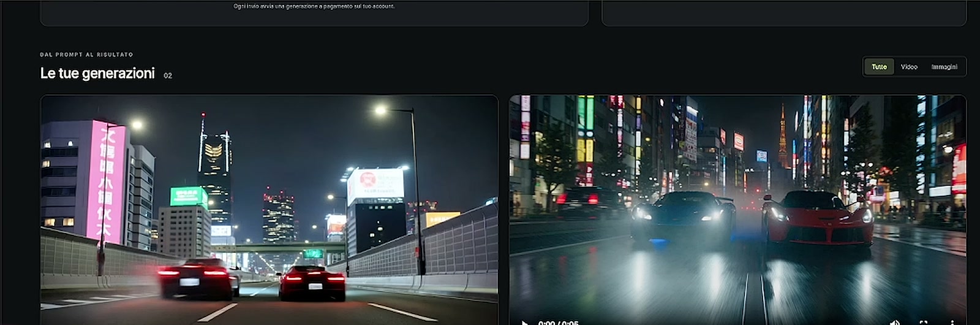The height and width of the screenshot is (325, 980).
Task: Switch to the Video filter tab
Action: (x=909, y=67)
